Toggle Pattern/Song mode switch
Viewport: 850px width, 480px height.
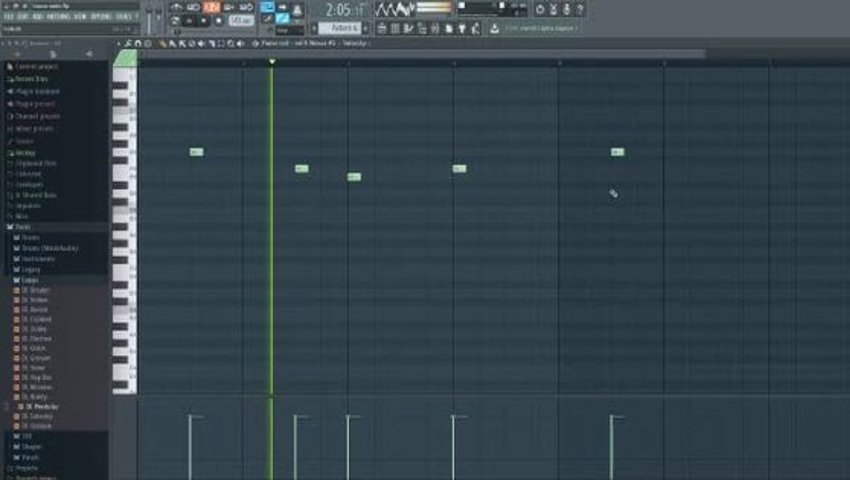coord(174,21)
